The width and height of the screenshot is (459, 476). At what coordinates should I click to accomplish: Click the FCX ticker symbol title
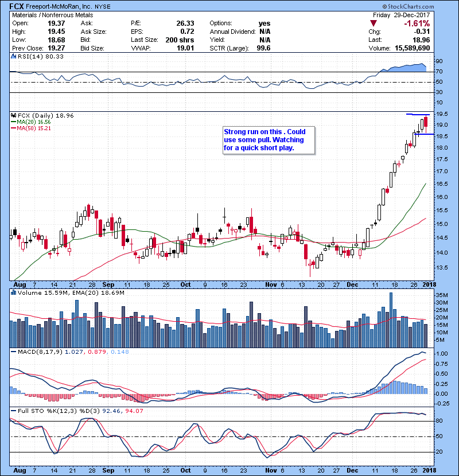pos(17,6)
